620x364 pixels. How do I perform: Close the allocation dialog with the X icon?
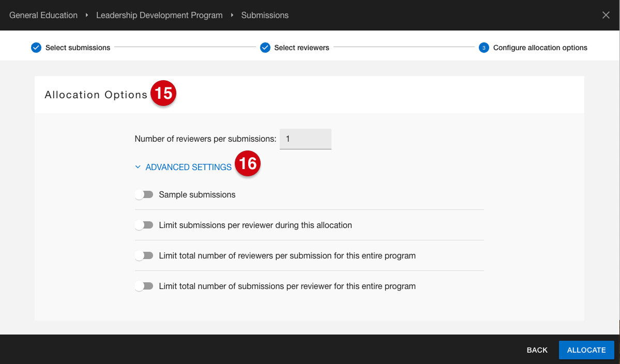coord(606,15)
